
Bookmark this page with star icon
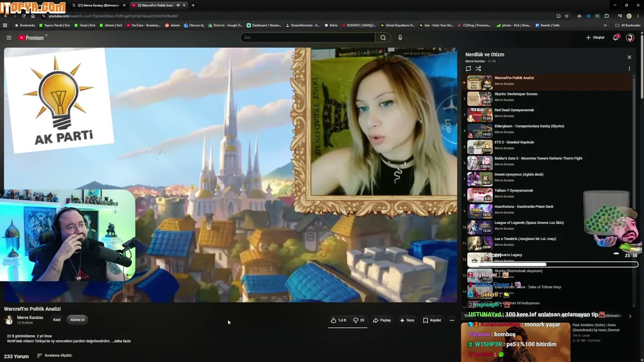tap(567, 16)
